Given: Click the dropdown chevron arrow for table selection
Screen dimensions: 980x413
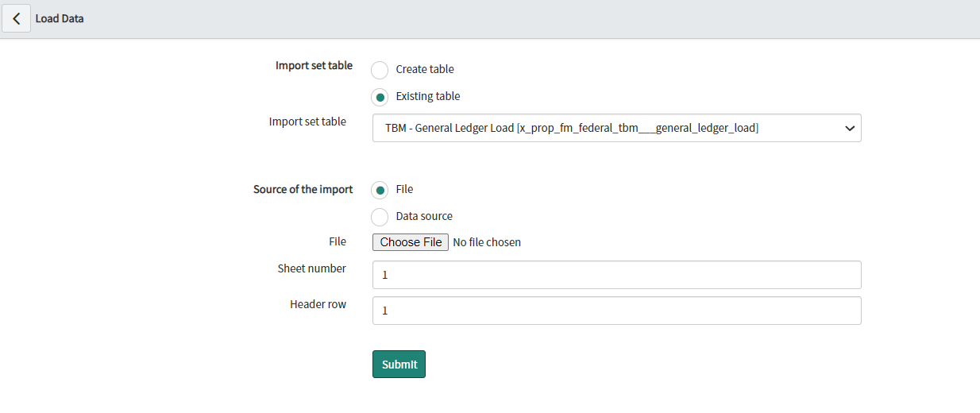Looking at the screenshot, I should click(850, 128).
